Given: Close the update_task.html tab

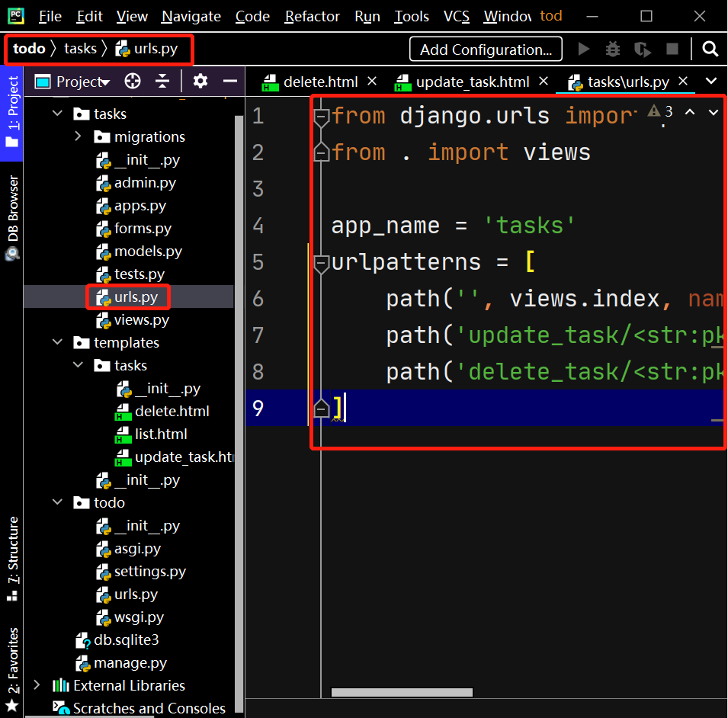Looking at the screenshot, I should point(544,82).
